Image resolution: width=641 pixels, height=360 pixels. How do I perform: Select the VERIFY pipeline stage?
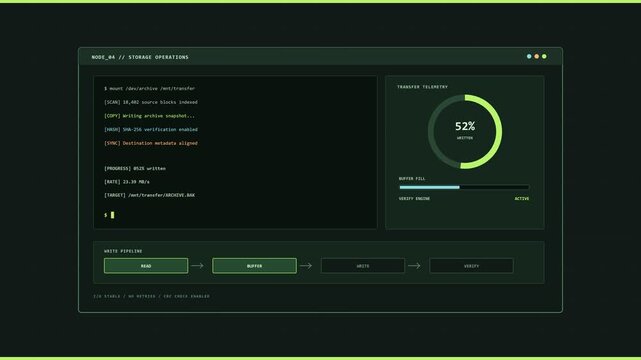471,266
